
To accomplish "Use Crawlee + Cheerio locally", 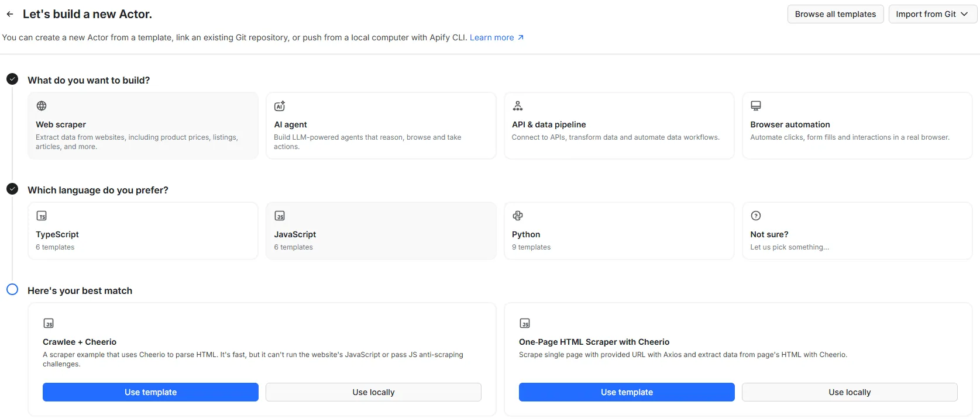I will (x=373, y=392).
